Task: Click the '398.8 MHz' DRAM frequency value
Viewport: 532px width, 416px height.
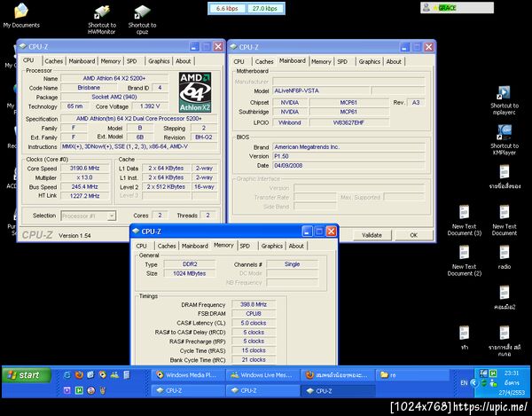Action: pos(254,304)
